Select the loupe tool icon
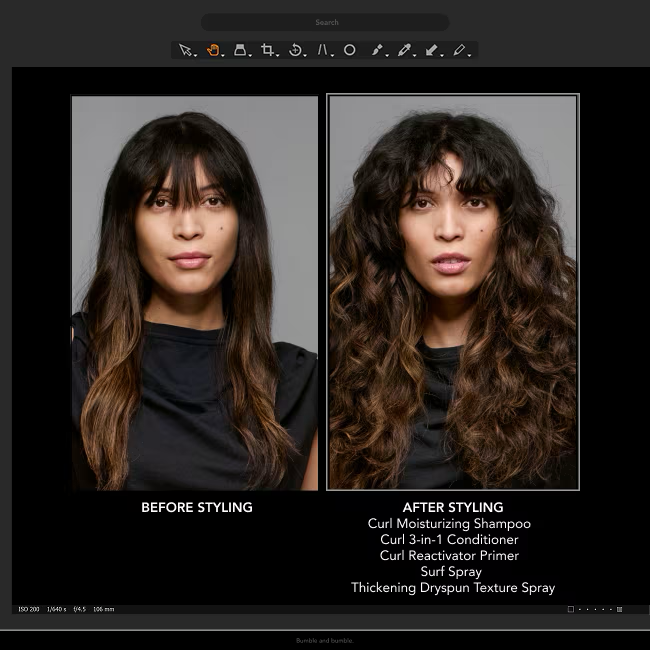The width and height of the screenshot is (650, 650). click(240, 50)
